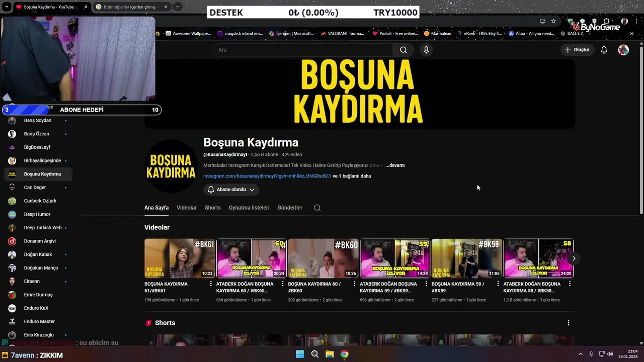Image resolution: width=644 pixels, height=362 pixels.
Task: Open the Chrome tab search dropdown arrow
Action: pos(7,7)
